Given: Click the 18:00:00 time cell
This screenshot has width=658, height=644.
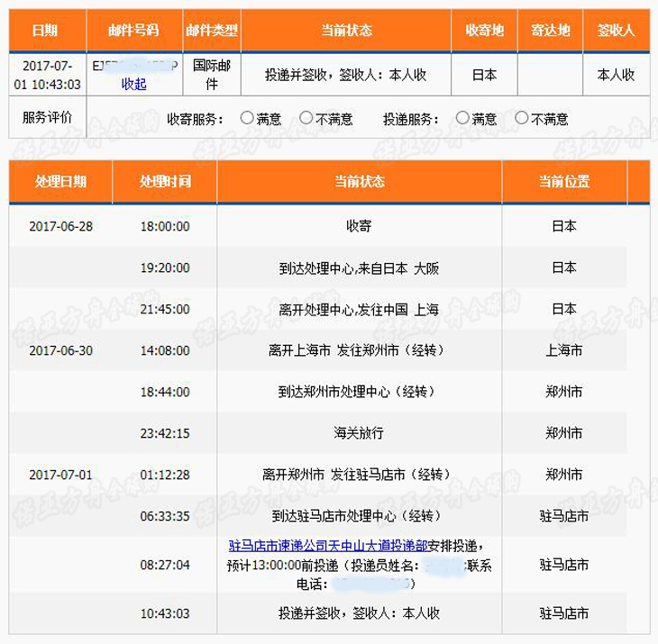Looking at the screenshot, I should point(165,226).
